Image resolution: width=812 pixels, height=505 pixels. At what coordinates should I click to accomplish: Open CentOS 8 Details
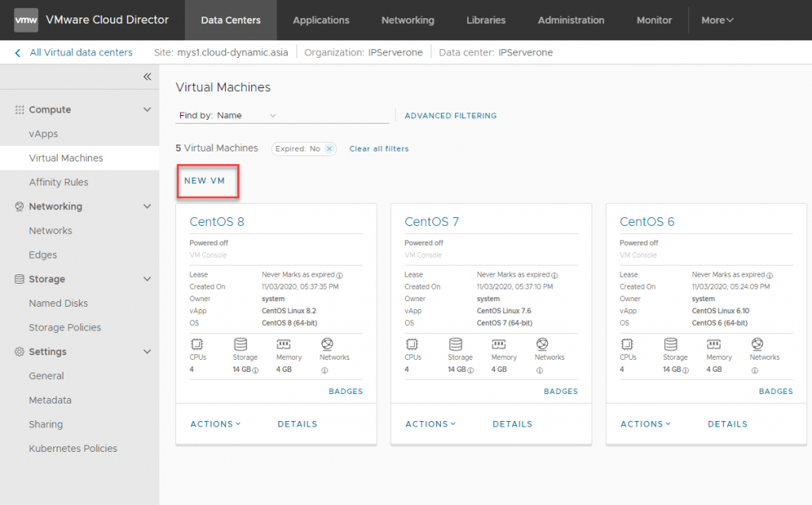click(297, 423)
